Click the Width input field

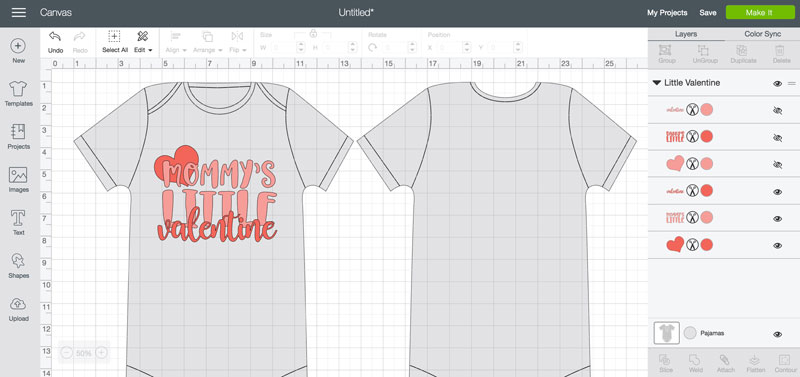[283, 47]
